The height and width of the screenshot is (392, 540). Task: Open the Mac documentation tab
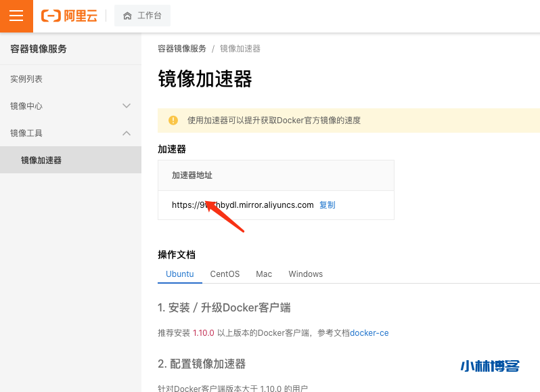click(264, 274)
